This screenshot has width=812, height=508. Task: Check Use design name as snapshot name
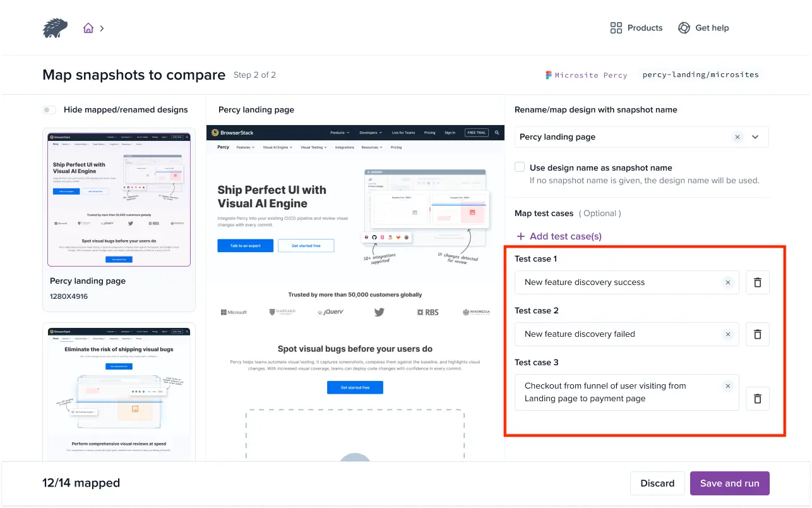520,167
